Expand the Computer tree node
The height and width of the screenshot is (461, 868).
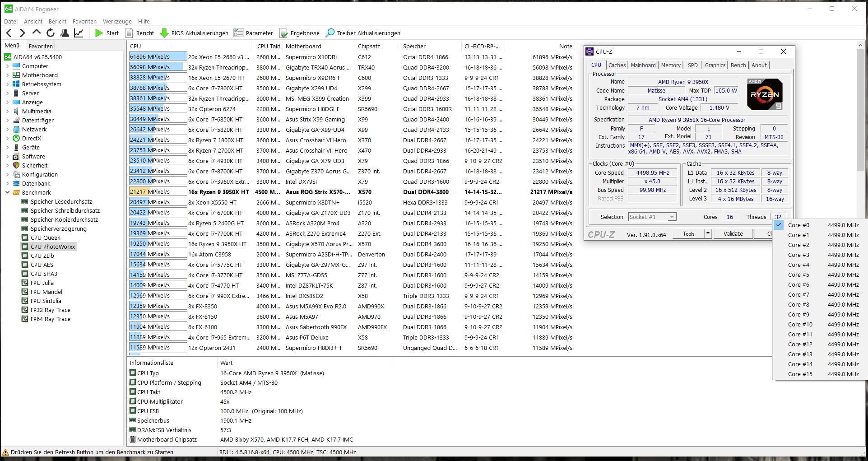point(7,66)
